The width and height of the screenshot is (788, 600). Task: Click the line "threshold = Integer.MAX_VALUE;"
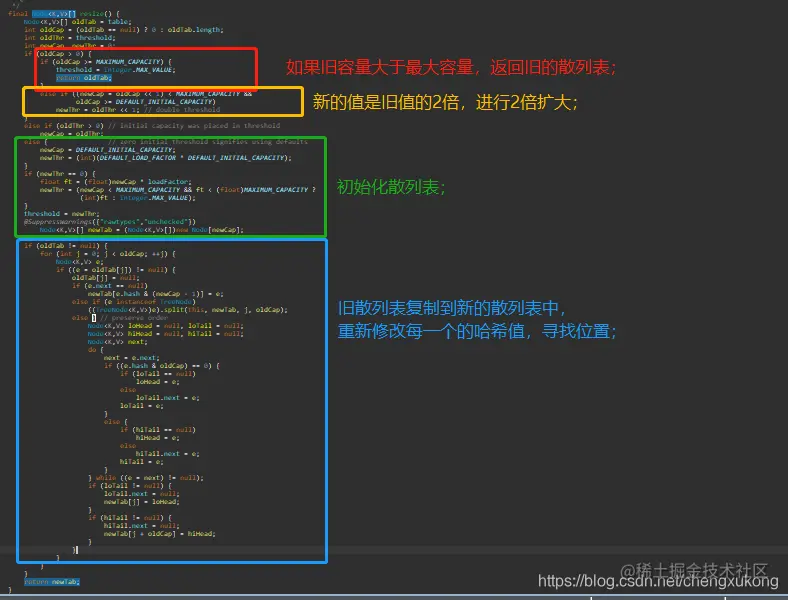116,70
